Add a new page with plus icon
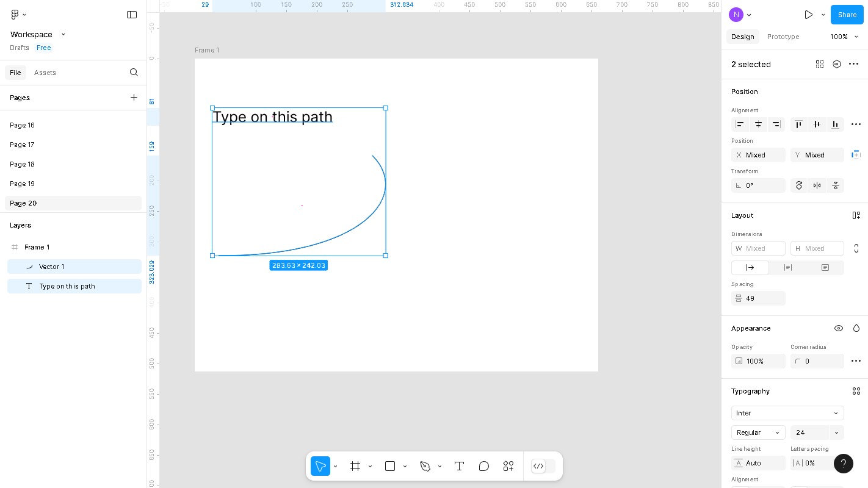Image resolution: width=868 pixels, height=488 pixels. click(x=134, y=98)
